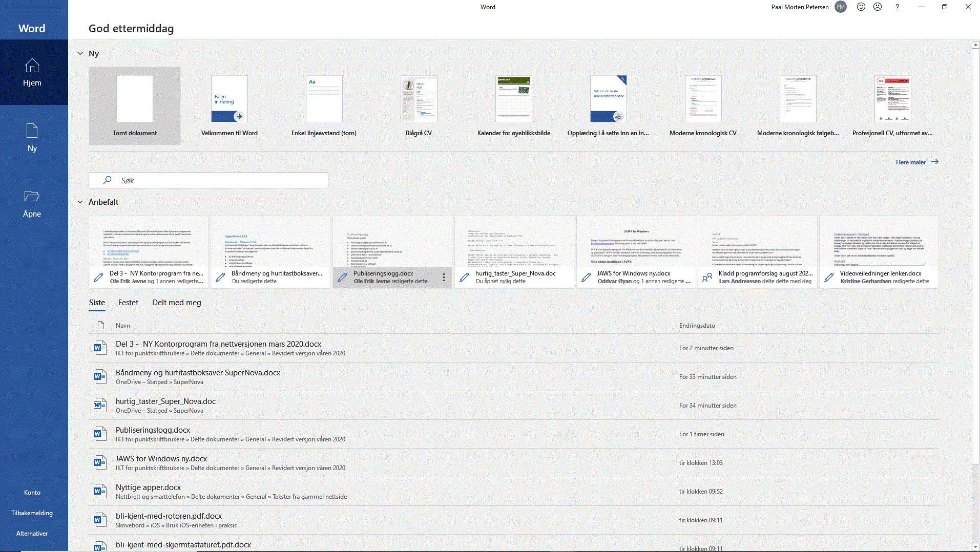Click Word icon beside Nyttige apper.docx

tap(100, 492)
